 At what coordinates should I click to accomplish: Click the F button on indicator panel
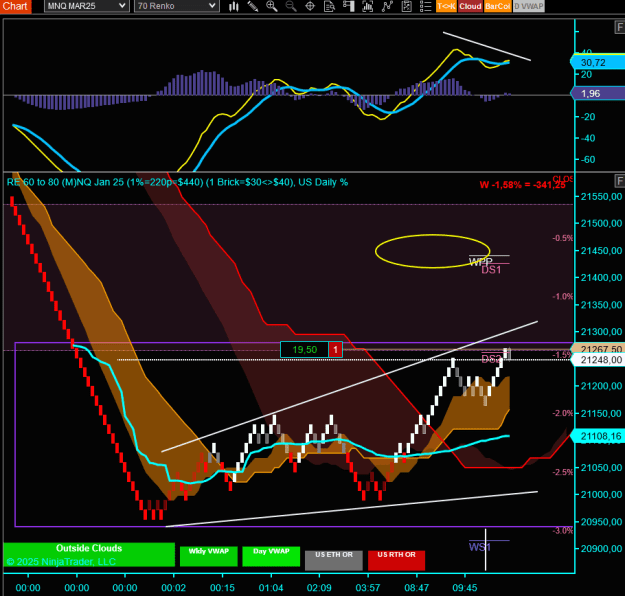[619, 27]
